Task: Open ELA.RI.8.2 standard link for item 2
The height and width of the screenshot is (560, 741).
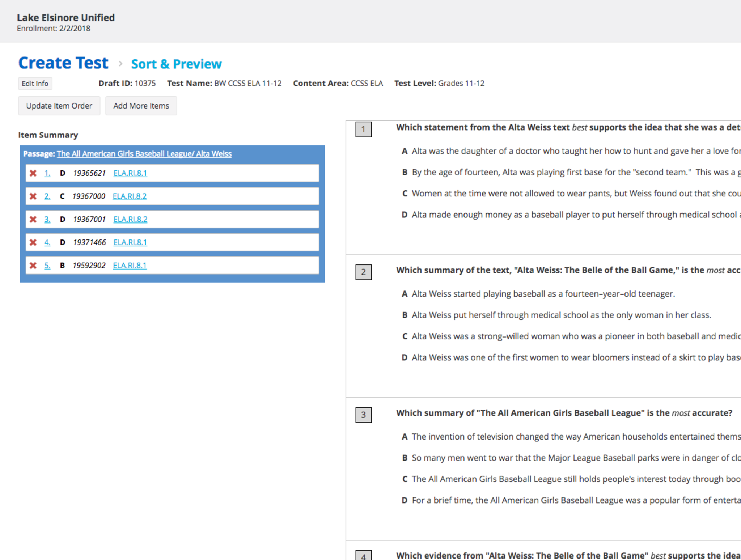Action: (130, 196)
